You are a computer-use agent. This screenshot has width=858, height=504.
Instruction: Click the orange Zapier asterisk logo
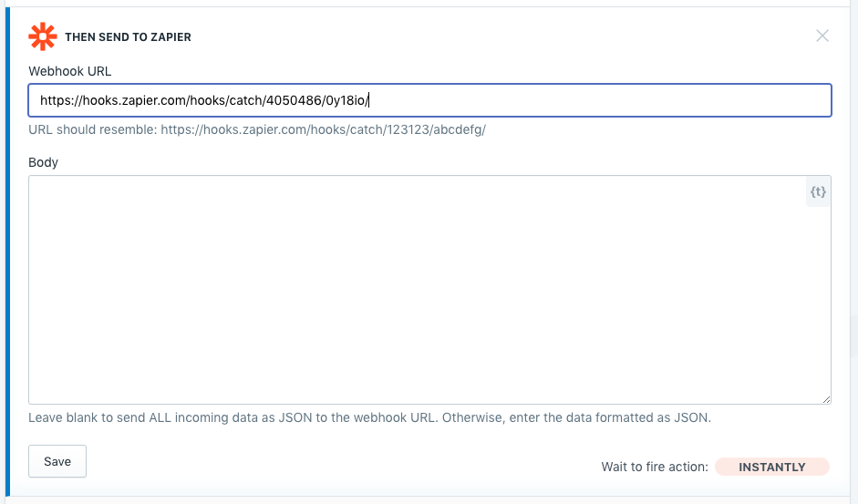43,36
